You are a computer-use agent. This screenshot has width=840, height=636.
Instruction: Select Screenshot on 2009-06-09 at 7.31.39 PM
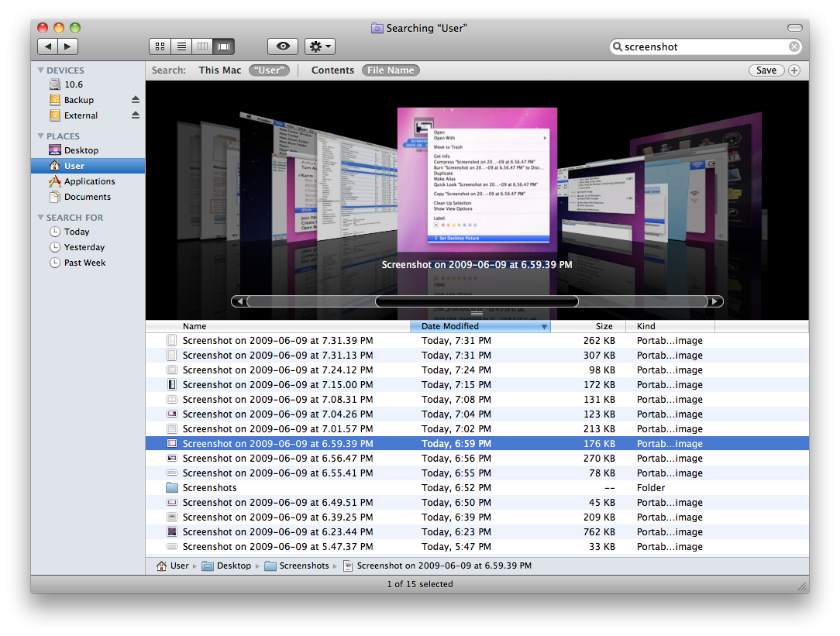477,341
